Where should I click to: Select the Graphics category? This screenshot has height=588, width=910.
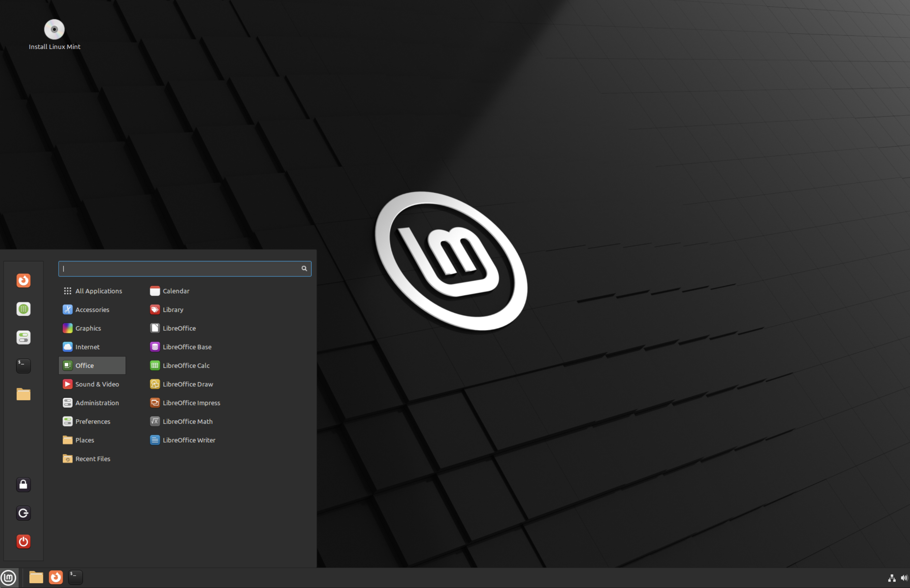[x=88, y=328]
